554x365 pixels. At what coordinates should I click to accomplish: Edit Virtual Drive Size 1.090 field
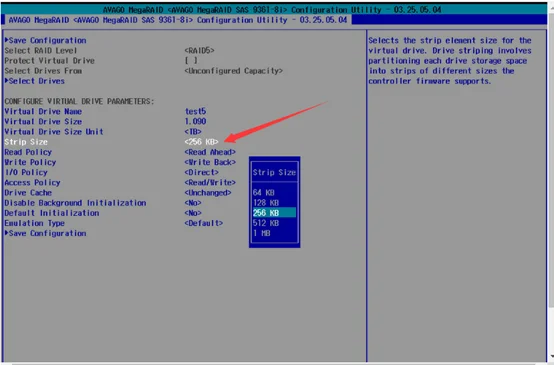(195, 122)
